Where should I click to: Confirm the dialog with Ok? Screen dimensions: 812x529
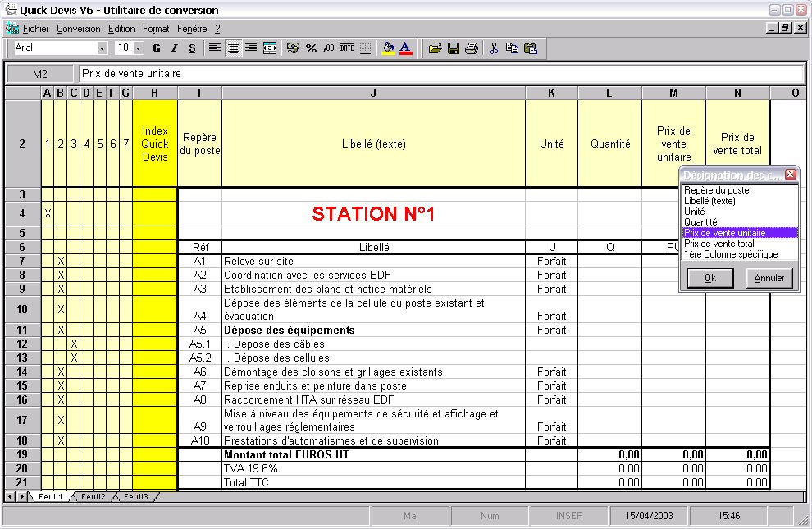710,278
